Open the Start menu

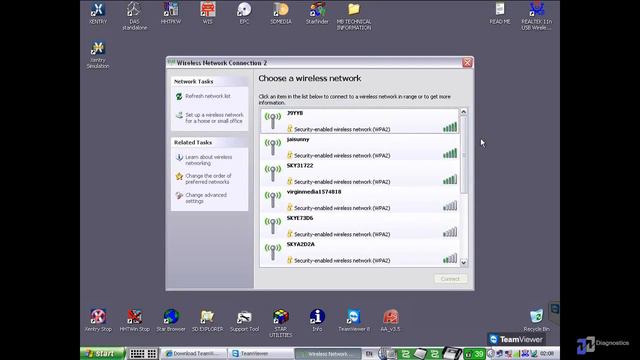coord(102,353)
